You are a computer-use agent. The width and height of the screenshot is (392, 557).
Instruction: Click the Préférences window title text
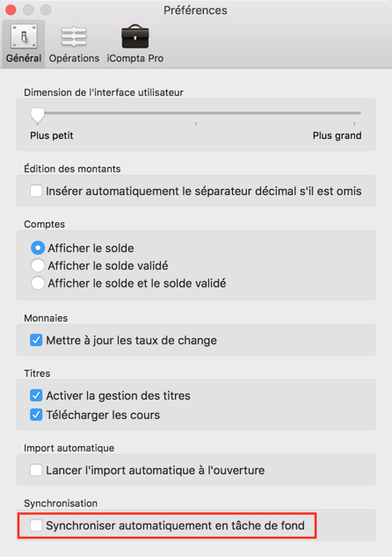point(195,11)
